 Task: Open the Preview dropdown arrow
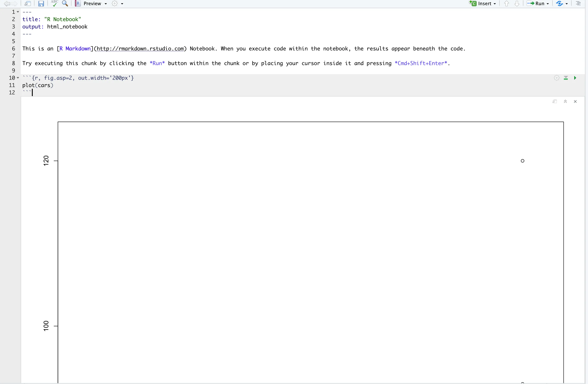[106, 4]
